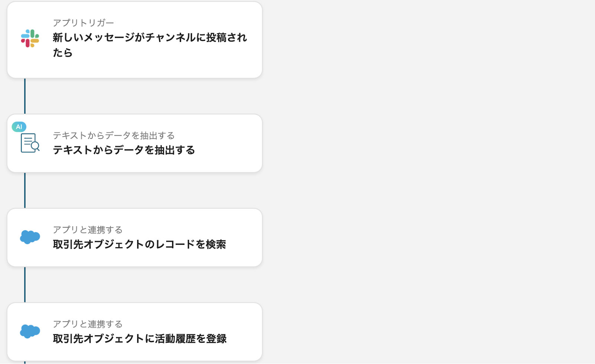This screenshot has width=595, height=364.
Task: Click connector line below the Slack trigger card
Action: coord(25,96)
